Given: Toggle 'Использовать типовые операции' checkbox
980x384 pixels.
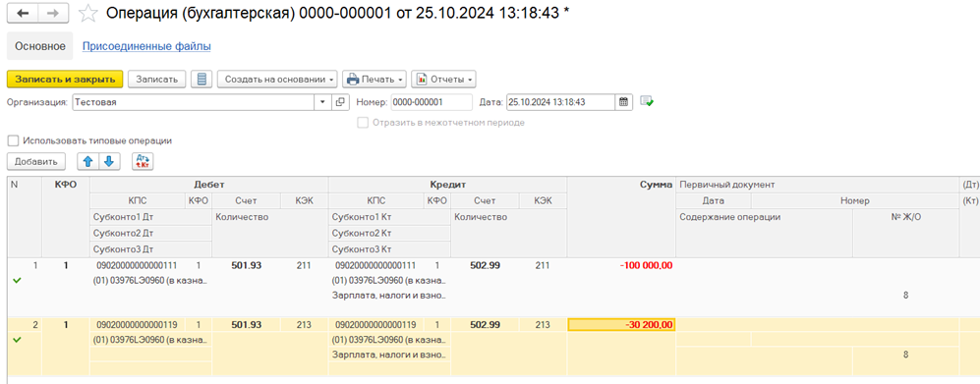Looking at the screenshot, I should 13,141.
